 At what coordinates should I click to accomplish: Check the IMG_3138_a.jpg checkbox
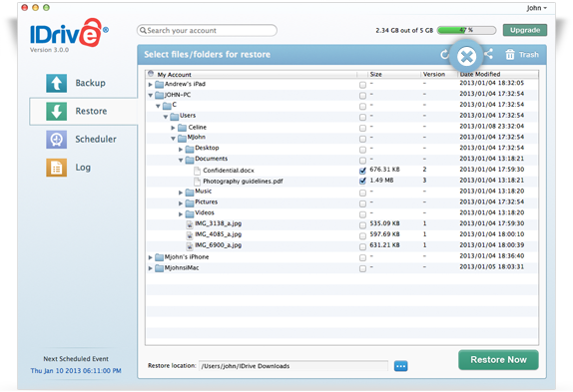point(362,225)
